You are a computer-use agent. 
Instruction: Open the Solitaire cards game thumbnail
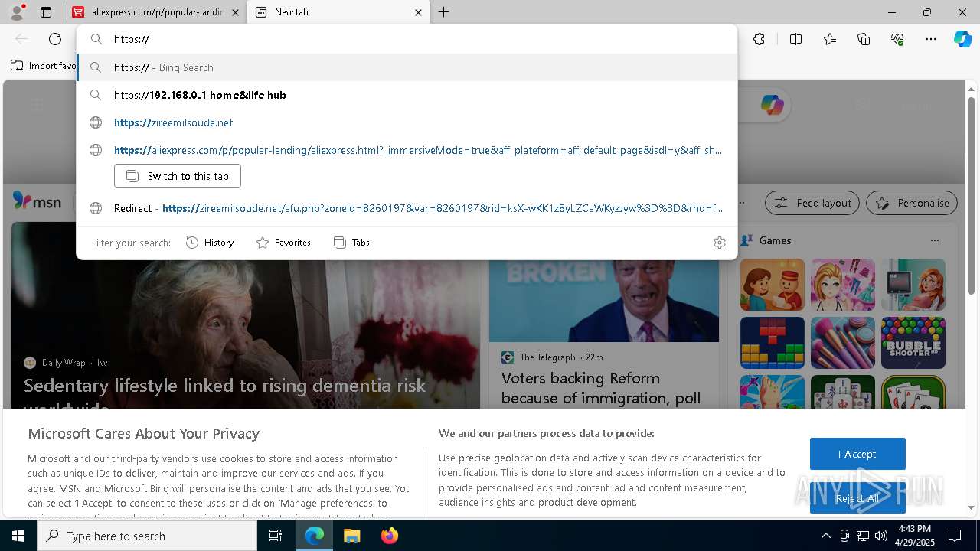click(x=913, y=392)
